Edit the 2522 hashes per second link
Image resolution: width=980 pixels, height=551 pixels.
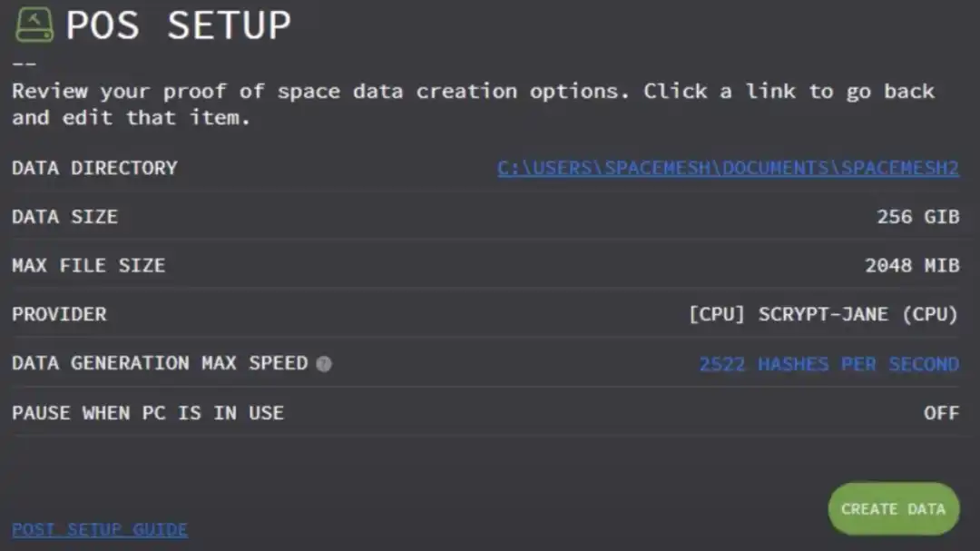(x=828, y=364)
